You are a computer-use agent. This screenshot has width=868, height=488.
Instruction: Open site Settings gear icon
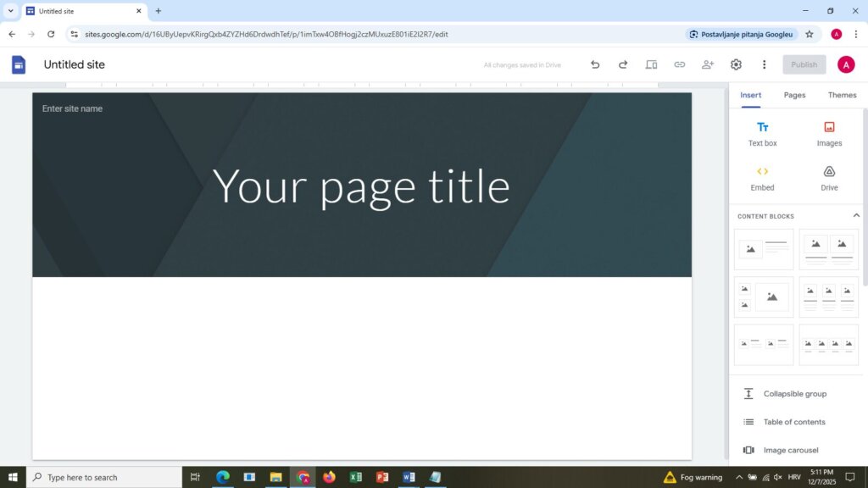point(736,64)
